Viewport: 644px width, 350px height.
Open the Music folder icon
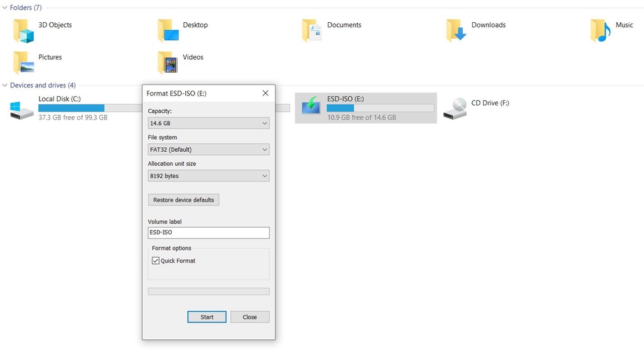pyautogui.click(x=601, y=30)
